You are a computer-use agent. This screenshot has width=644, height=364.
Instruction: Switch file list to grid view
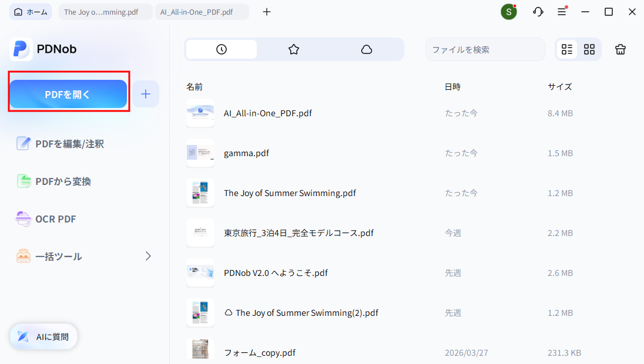pos(589,49)
